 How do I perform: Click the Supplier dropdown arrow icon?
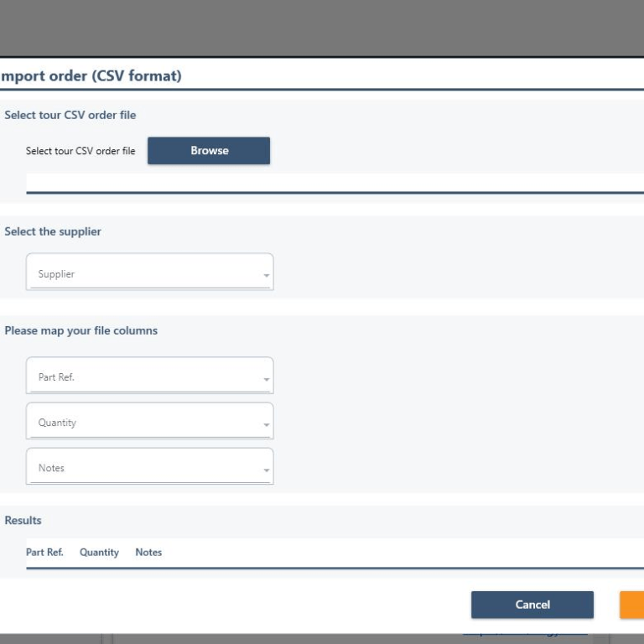tap(267, 276)
